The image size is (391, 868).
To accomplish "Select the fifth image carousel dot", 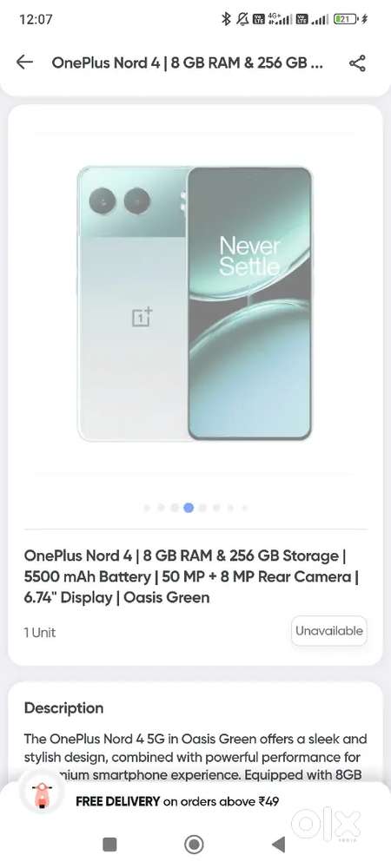I will (x=202, y=507).
